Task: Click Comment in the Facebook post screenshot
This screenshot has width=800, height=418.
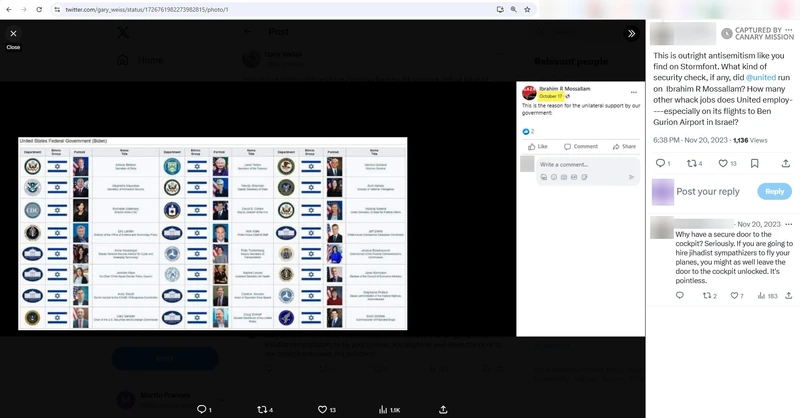Action: click(581, 146)
